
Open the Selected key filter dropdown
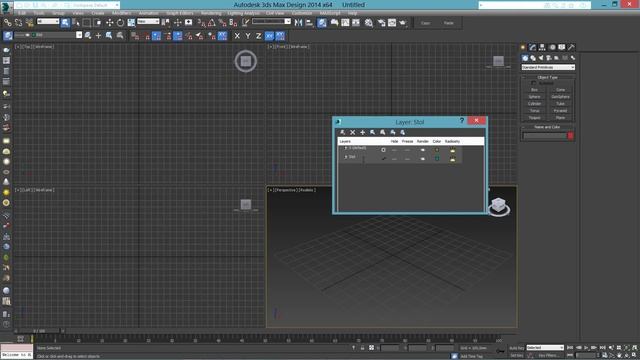pyautogui.click(x=545, y=348)
